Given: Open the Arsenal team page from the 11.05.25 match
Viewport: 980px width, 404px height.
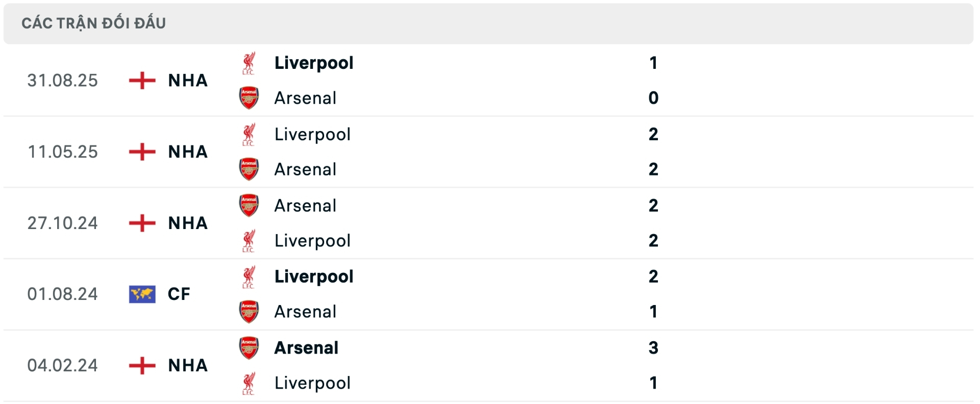Looking at the screenshot, I should coord(305,169).
